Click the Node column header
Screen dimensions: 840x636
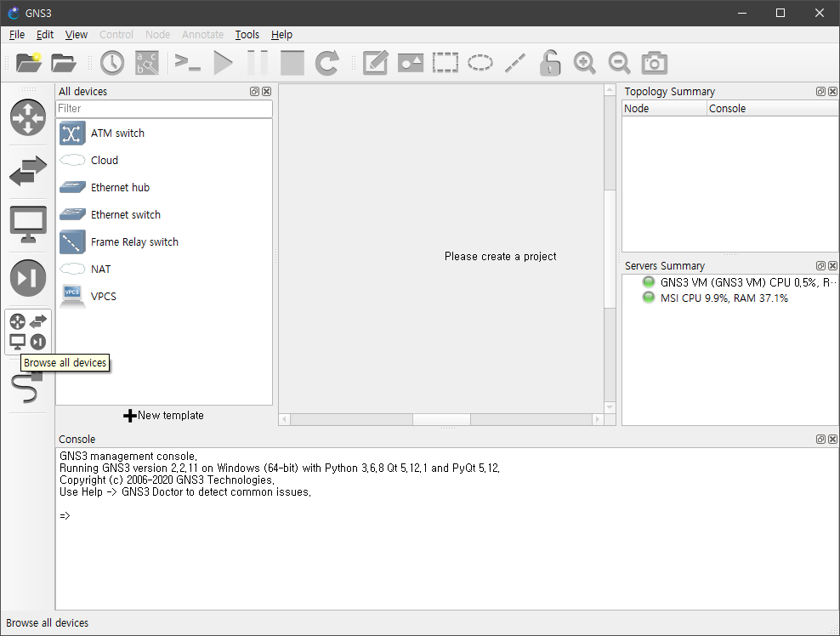click(664, 109)
